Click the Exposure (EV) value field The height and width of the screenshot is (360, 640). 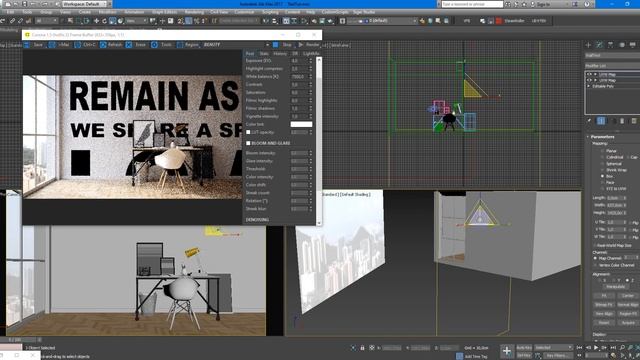pyautogui.click(x=299, y=61)
